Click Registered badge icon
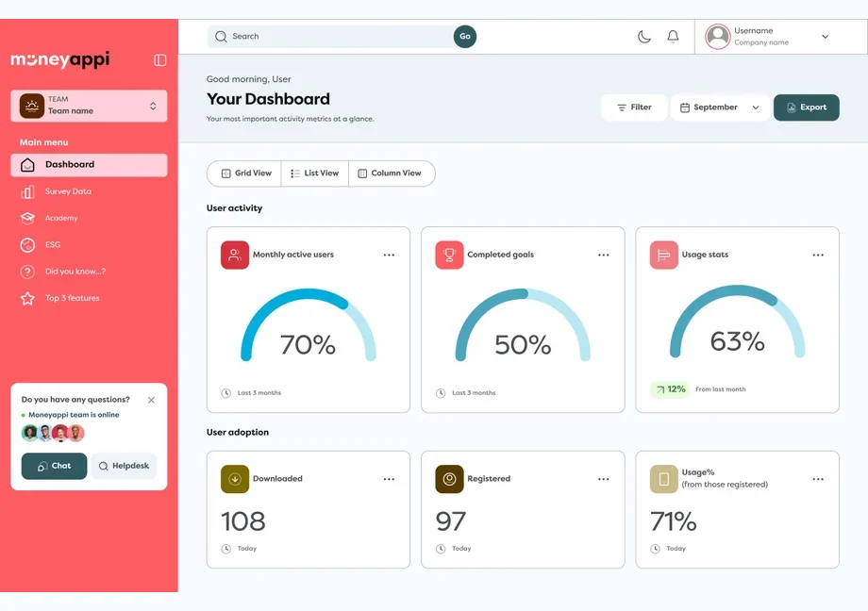 coord(449,479)
